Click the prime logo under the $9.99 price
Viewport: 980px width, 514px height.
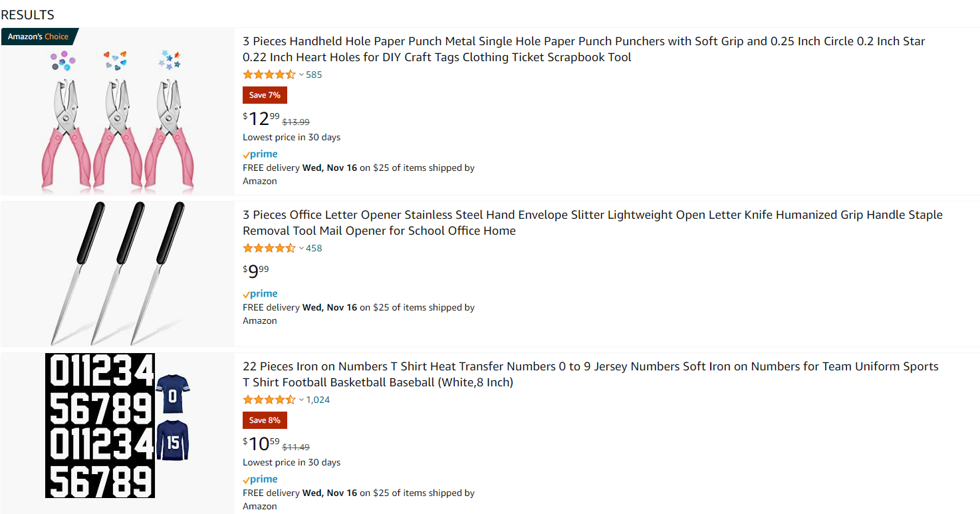pos(260,294)
